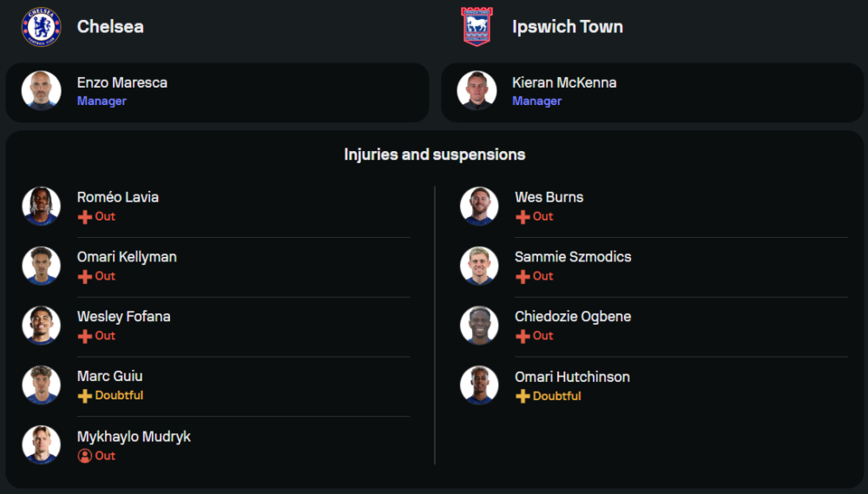
Task: Click the doubtful icon under Omari Hutchinson
Action: coord(523,397)
